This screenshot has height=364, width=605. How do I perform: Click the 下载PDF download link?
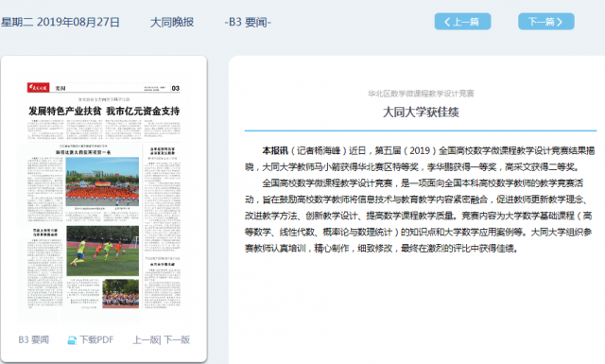tap(96, 339)
